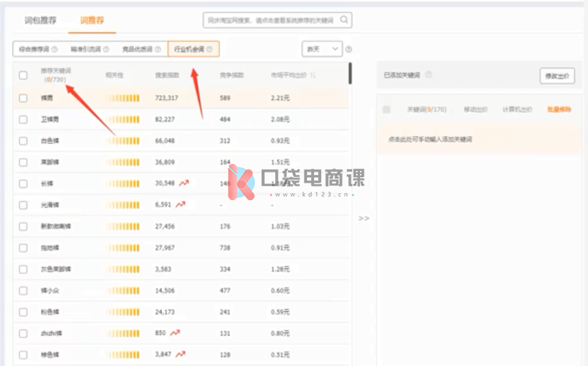Tick the checkbox on the 27,967 row
588x366 pixels.
[x=23, y=247]
